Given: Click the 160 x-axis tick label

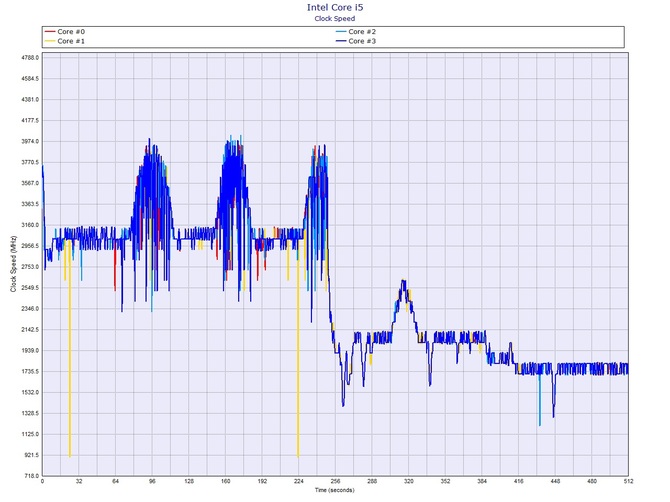Looking at the screenshot, I should point(226,481).
